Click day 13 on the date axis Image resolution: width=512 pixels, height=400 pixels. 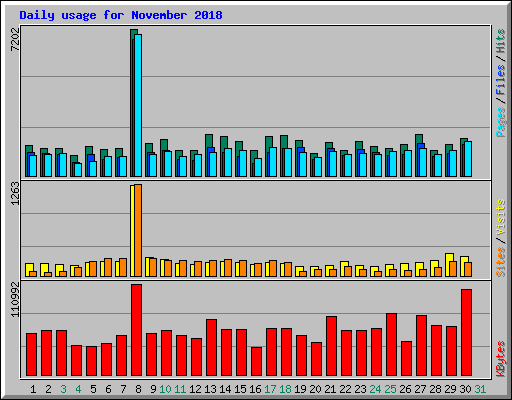click(210, 389)
